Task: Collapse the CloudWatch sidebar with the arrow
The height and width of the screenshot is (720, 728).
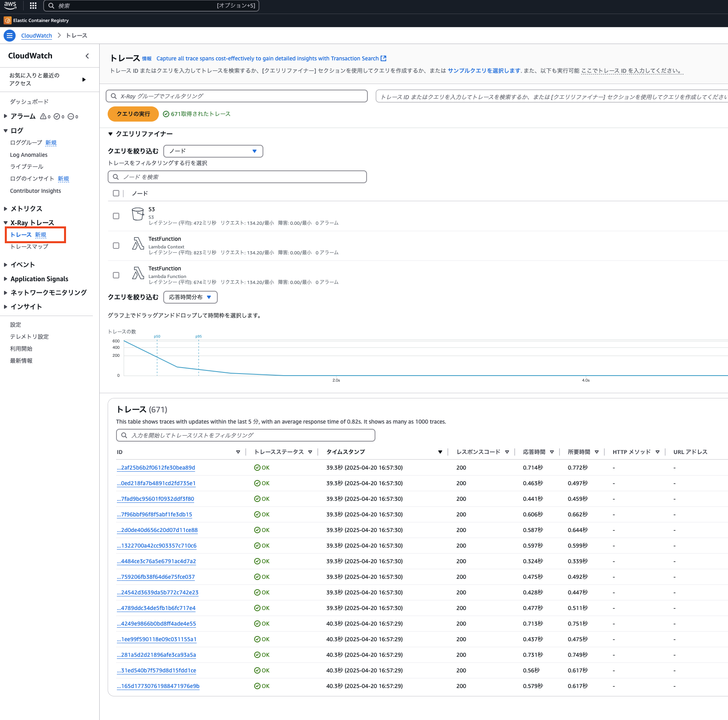Action: click(87, 56)
